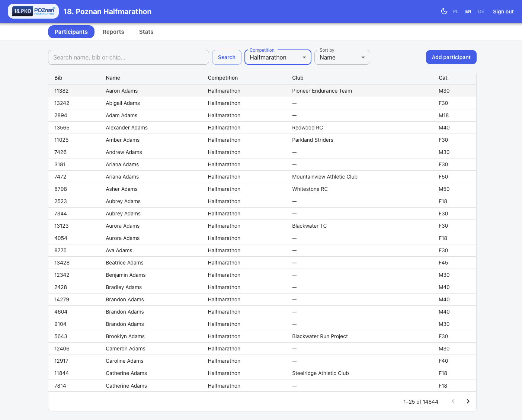Open the Participants tab
The height and width of the screenshot is (420, 522).
[71, 32]
